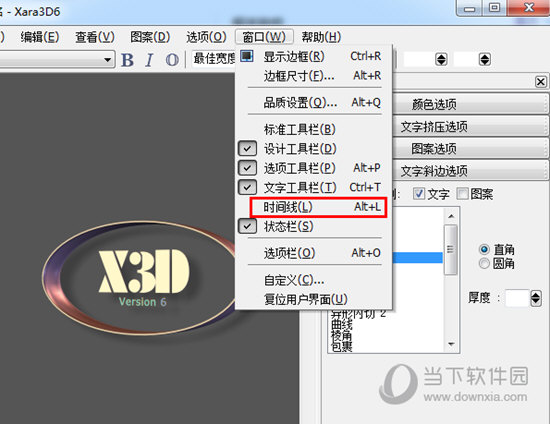Select 棱角 in the bevel list
Image resolution: width=550 pixels, height=424 pixels.
click(x=341, y=336)
